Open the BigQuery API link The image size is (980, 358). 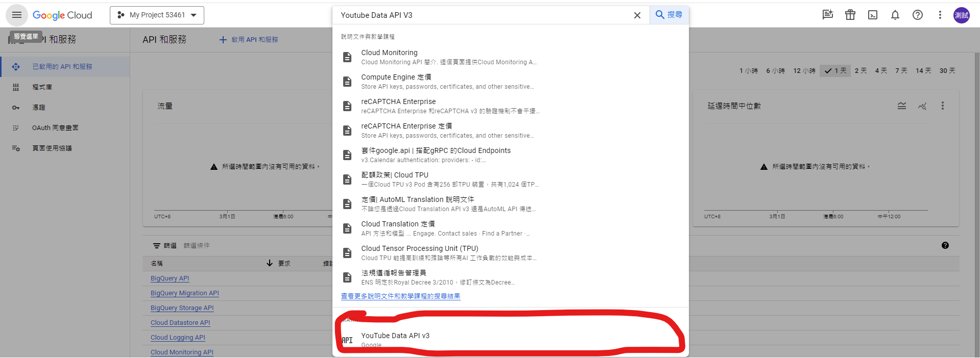coord(170,278)
